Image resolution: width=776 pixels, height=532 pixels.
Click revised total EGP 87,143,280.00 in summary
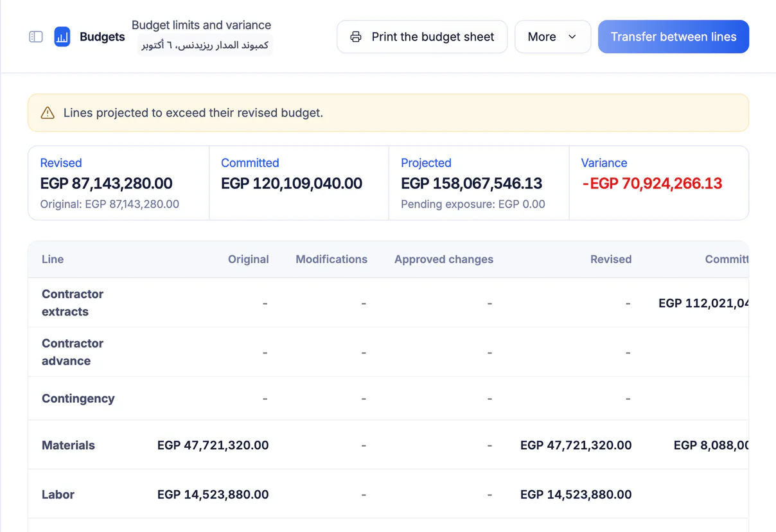click(106, 183)
